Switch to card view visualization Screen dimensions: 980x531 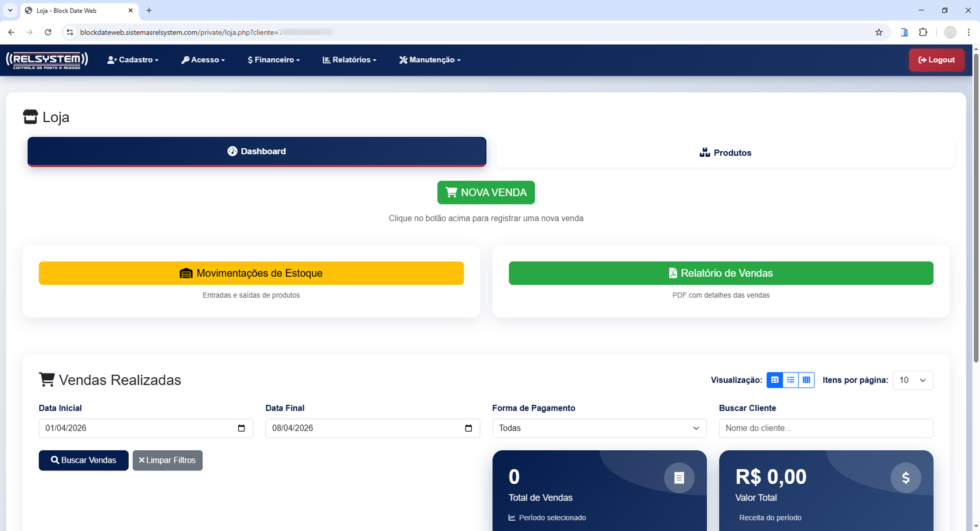click(x=775, y=380)
